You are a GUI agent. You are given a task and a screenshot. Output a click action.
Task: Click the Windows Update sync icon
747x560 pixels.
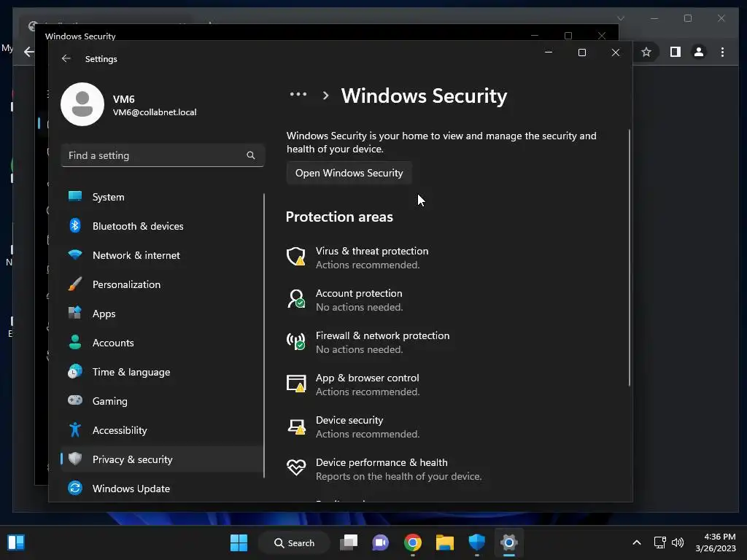pyautogui.click(x=75, y=488)
